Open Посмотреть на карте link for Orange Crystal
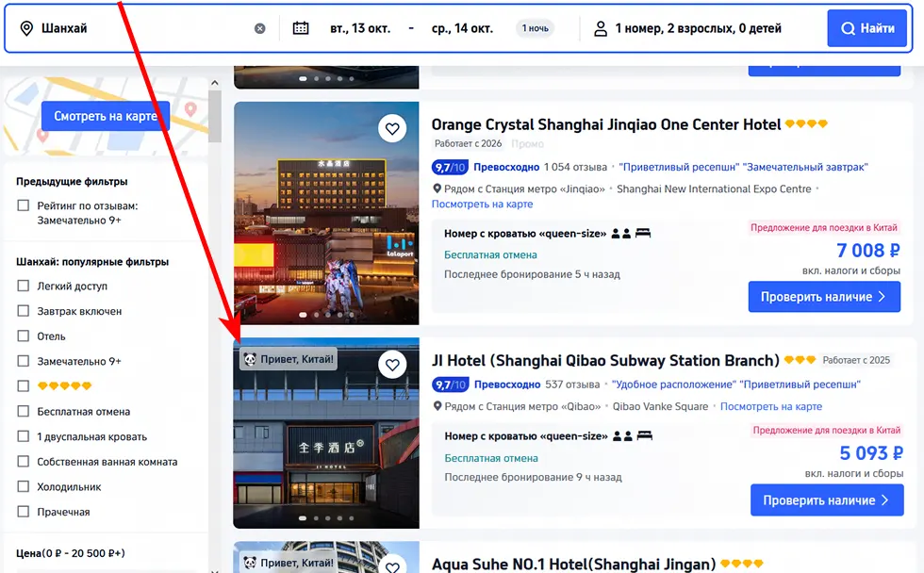Image resolution: width=924 pixels, height=573 pixels. tap(482, 204)
